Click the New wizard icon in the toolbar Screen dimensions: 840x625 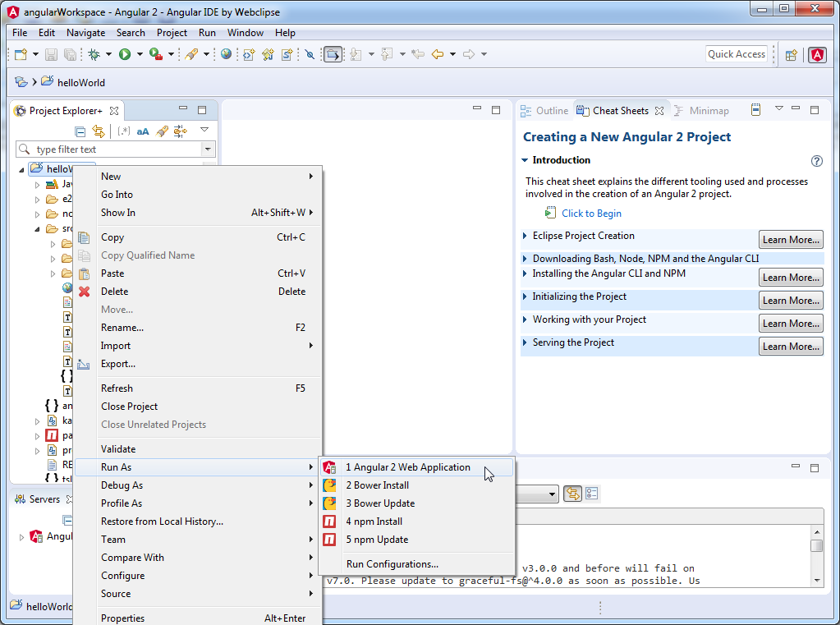(21, 54)
